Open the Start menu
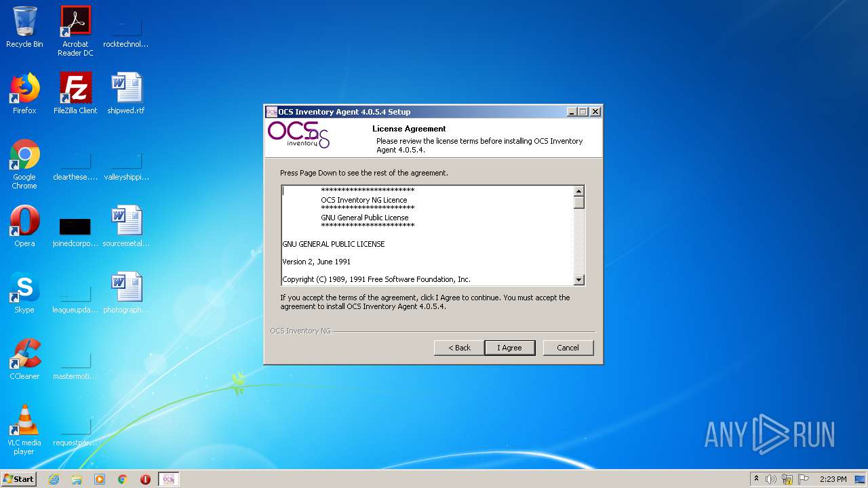868x488 pixels. (x=18, y=479)
